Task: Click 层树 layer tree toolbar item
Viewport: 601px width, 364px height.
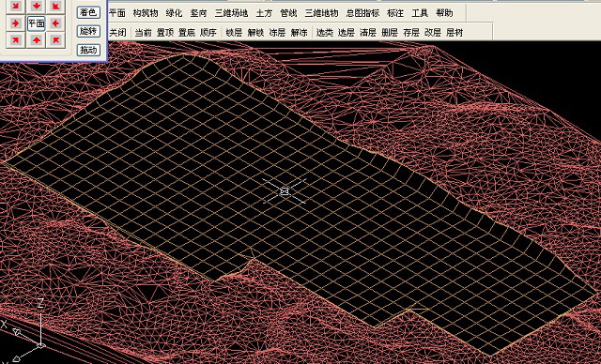Action: [455, 33]
